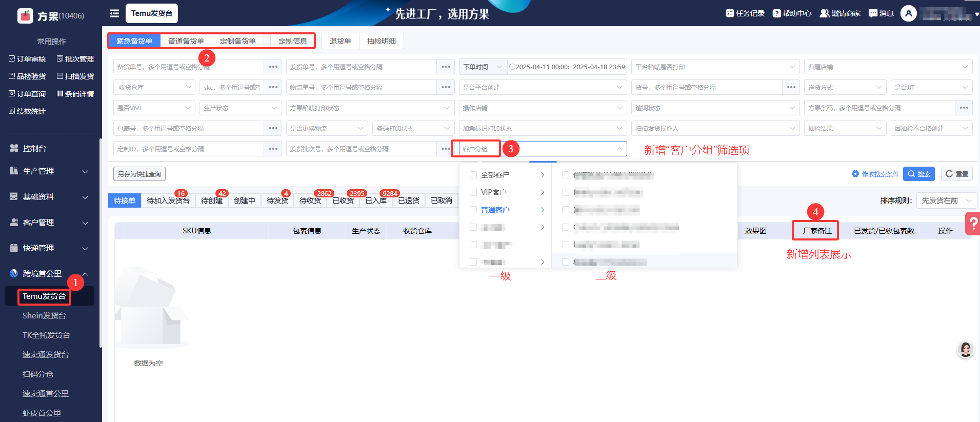Expand the VIP客户 submenu arrow
Screen dimensions: 980x422
coord(543,192)
